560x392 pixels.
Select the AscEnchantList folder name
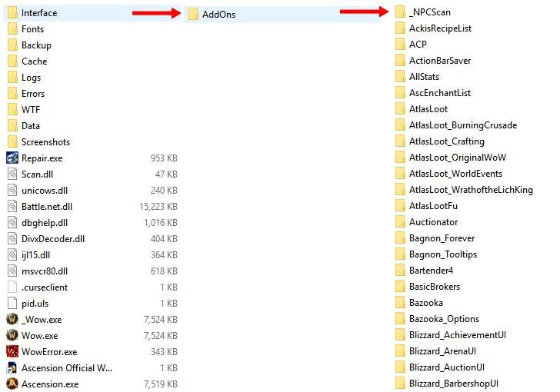440,93
